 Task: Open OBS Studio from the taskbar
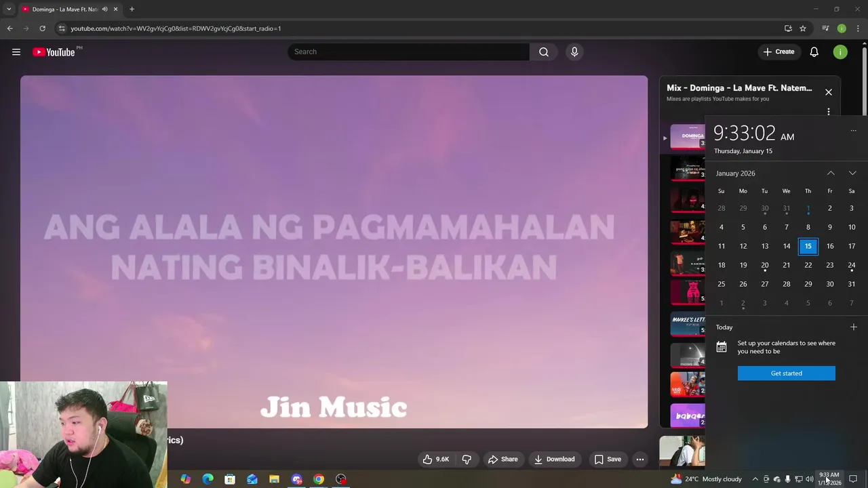click(341, 479)
